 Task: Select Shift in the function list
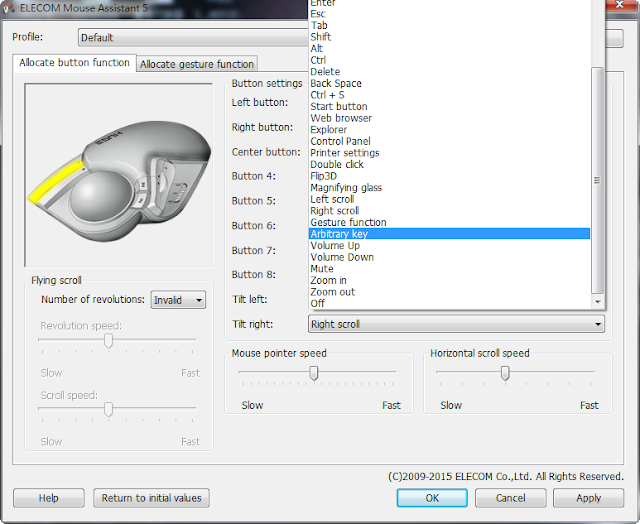click(x=449, y=37)
